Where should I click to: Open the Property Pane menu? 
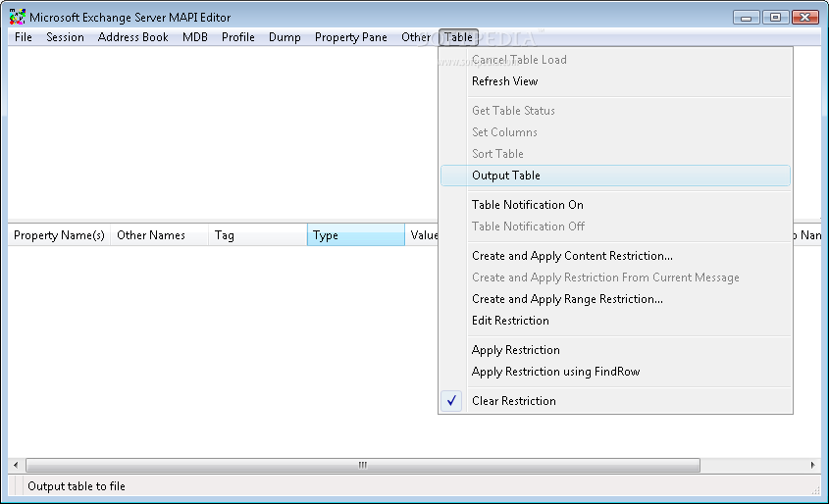click(351, 37)
